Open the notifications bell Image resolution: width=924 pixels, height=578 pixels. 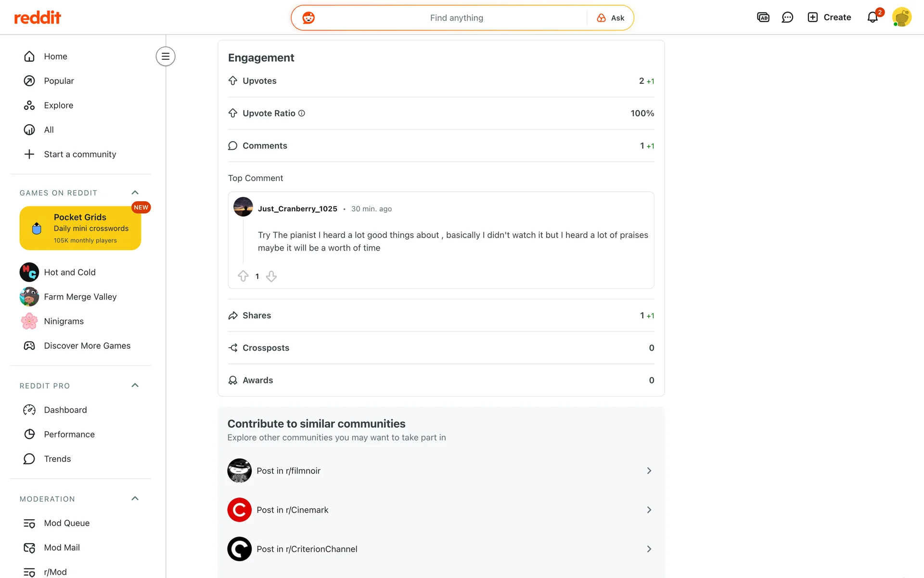[872, 17]
